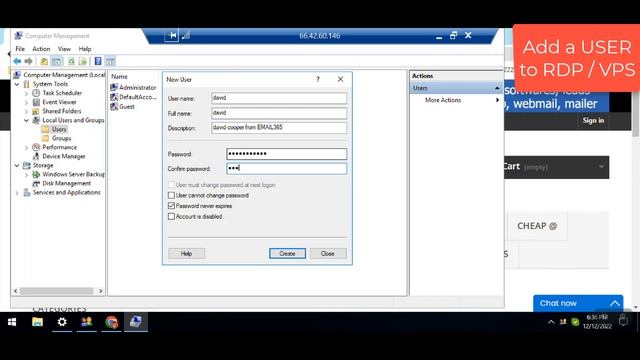The height and width of the screenshot is (360, 640).
Task: Click the Help button in New User dialog
Action: tap(186, 253)
